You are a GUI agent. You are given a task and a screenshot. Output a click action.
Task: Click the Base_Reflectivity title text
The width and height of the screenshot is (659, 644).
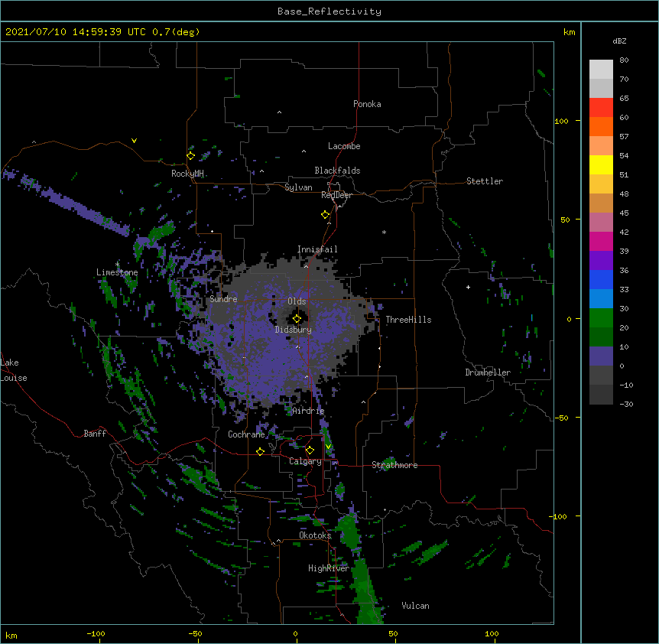(x=329, y=11)
